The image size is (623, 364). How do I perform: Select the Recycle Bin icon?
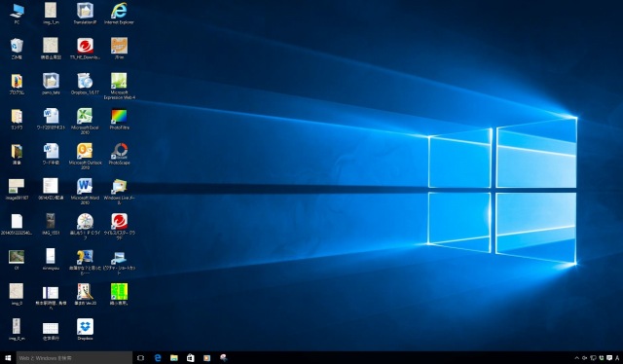click(17, 49)
